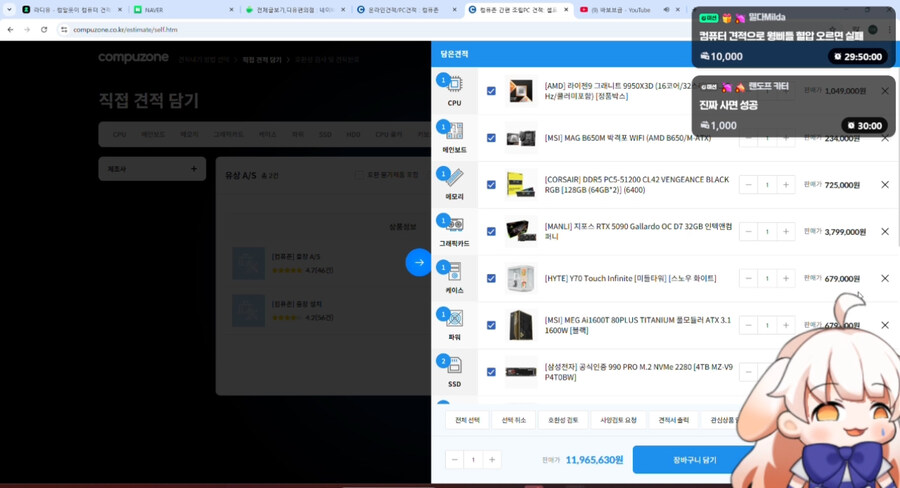Open the SSD category tab in background page
This screenshot has height=488, width=900.
[325, 134]
